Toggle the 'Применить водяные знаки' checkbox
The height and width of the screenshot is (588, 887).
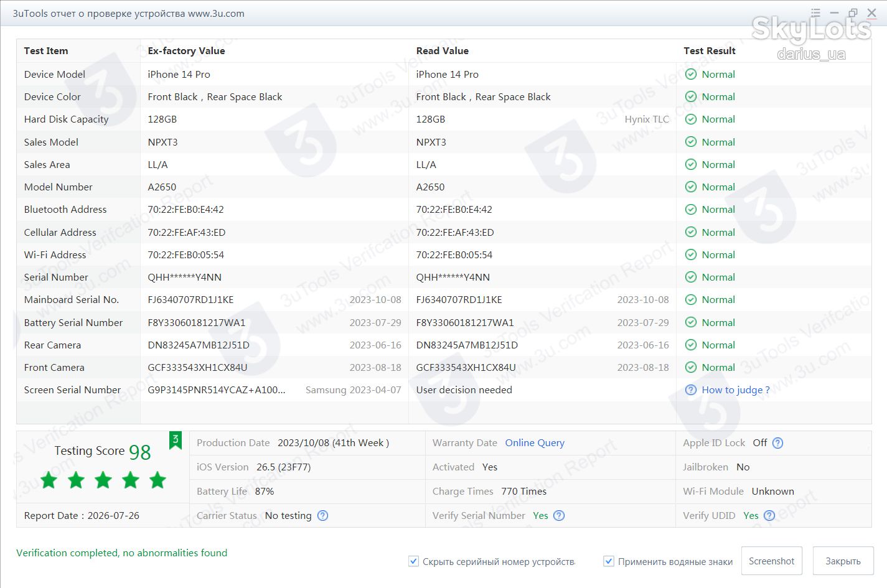coord(609,561)
